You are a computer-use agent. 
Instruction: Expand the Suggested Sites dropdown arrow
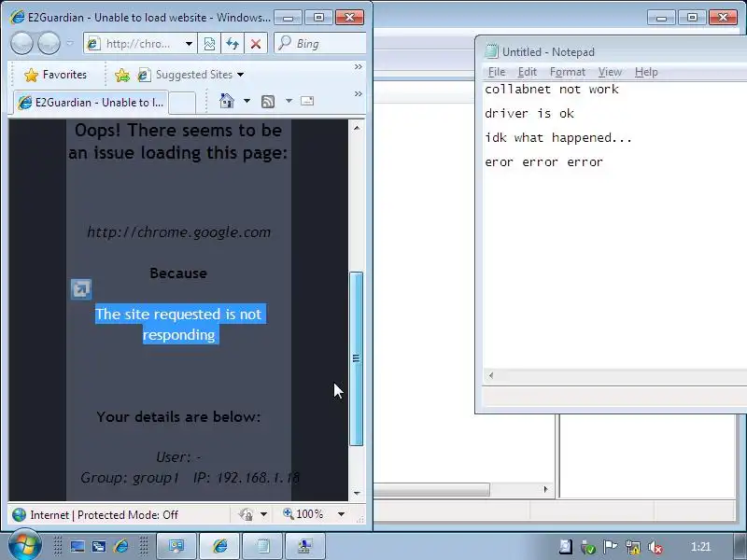point(241,75)
